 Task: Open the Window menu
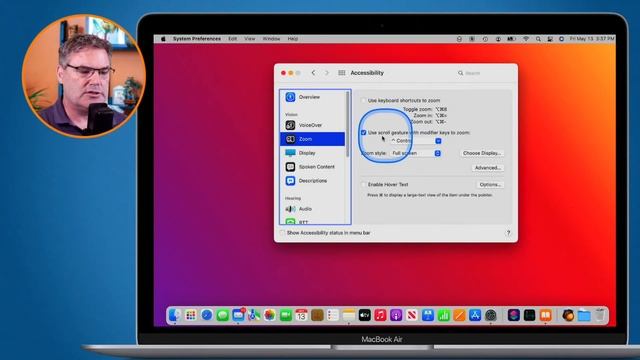[x=271, y=39]
